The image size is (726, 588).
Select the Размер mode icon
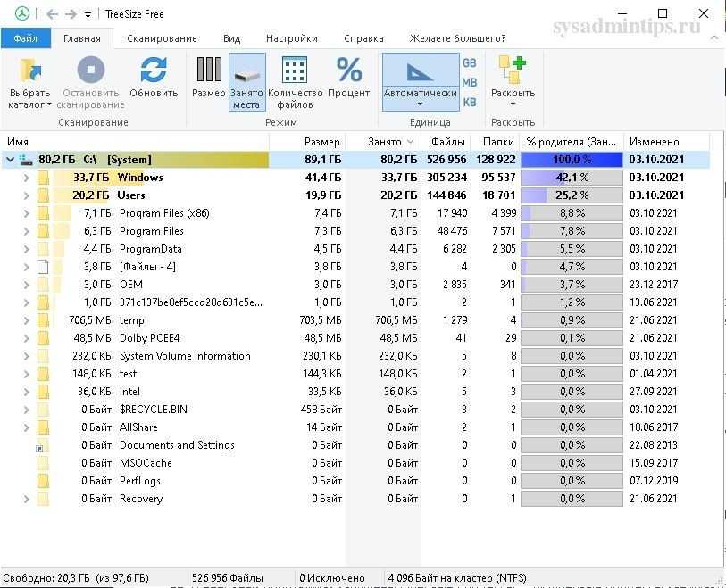(208, 70)
